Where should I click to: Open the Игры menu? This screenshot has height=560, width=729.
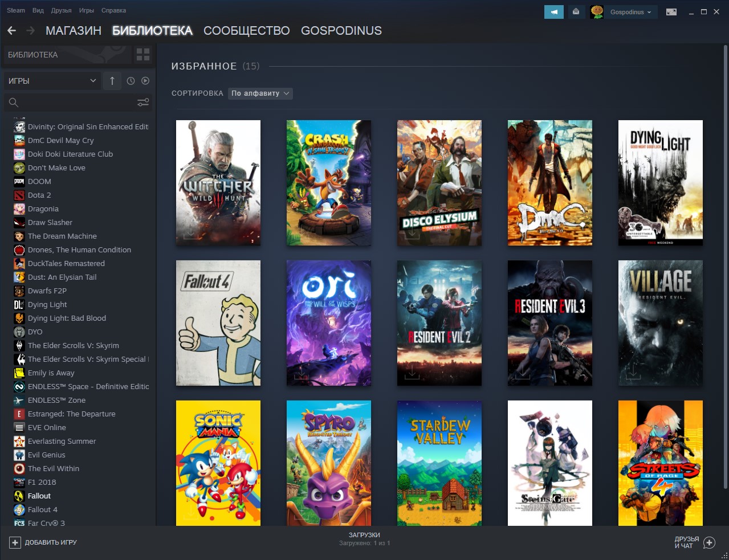87,10
